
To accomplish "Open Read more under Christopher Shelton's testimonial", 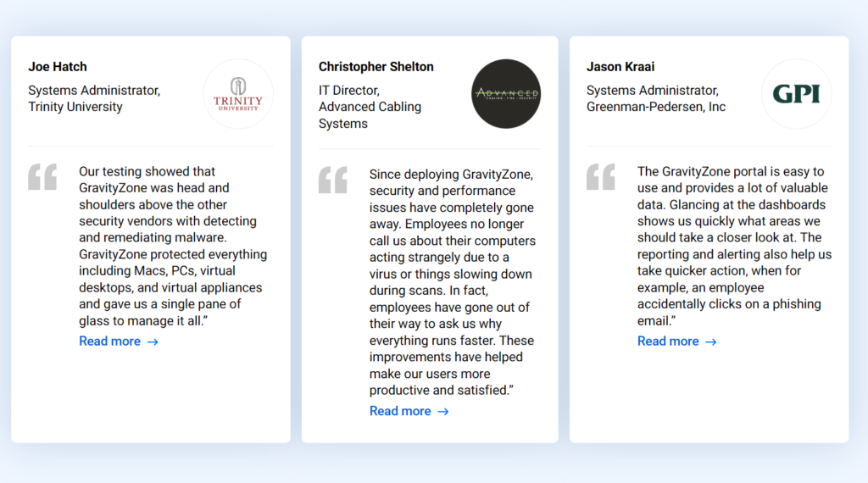I will [x=409, y=411].
